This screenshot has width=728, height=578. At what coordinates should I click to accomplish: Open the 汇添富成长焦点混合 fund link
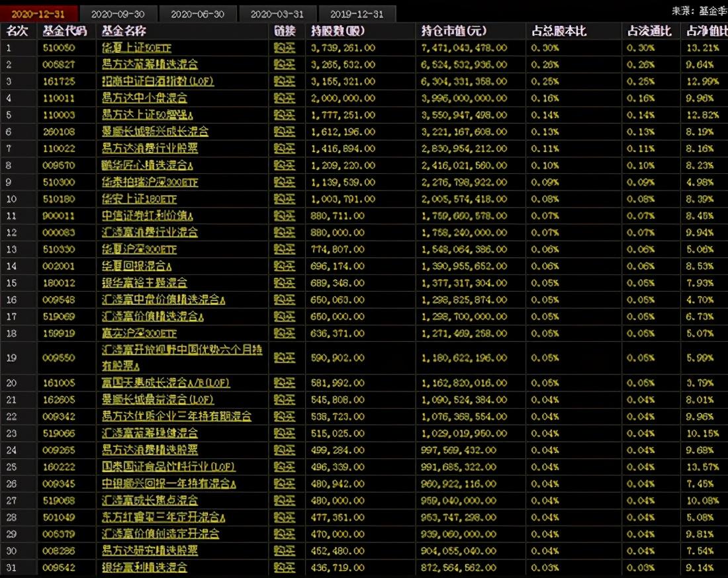(150, 501)
